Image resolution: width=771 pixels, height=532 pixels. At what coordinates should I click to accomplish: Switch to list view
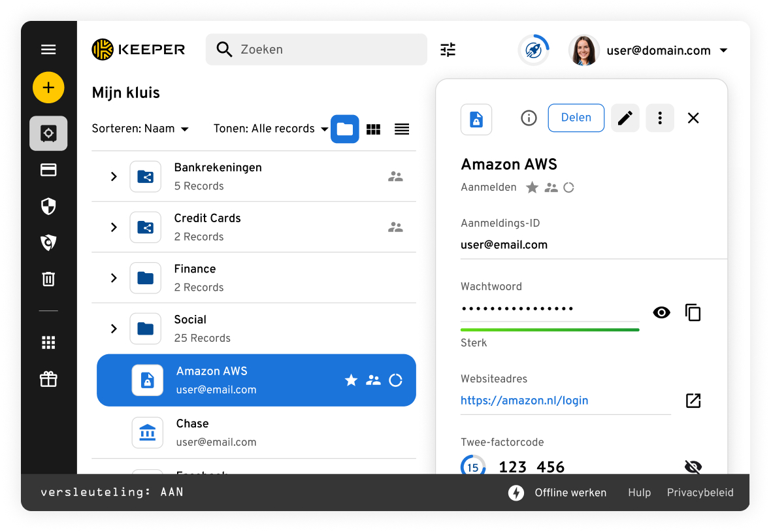click(402, 129)
